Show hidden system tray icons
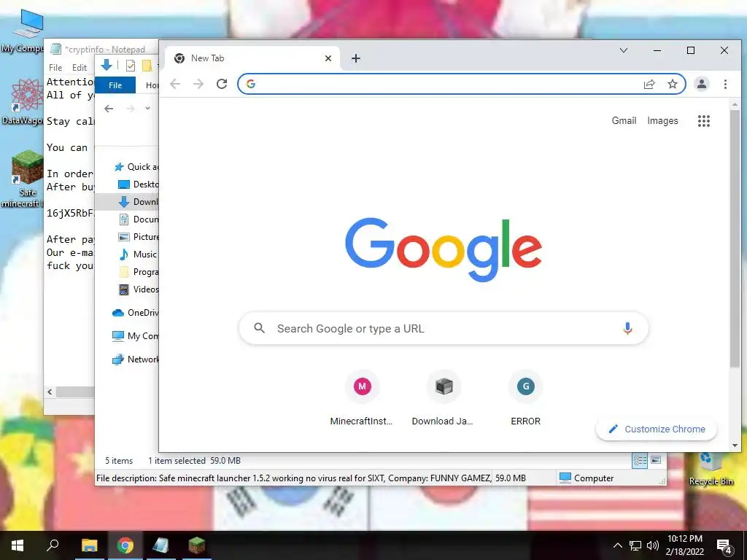 [x=617, y=545]
